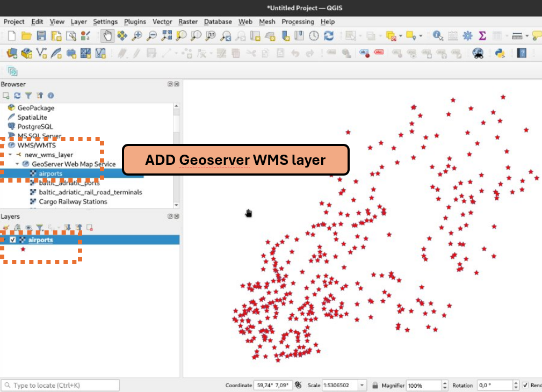Refresh the map canvas
Image resolution: width=542 pixels, height=392 pixels.
[329, 35]
